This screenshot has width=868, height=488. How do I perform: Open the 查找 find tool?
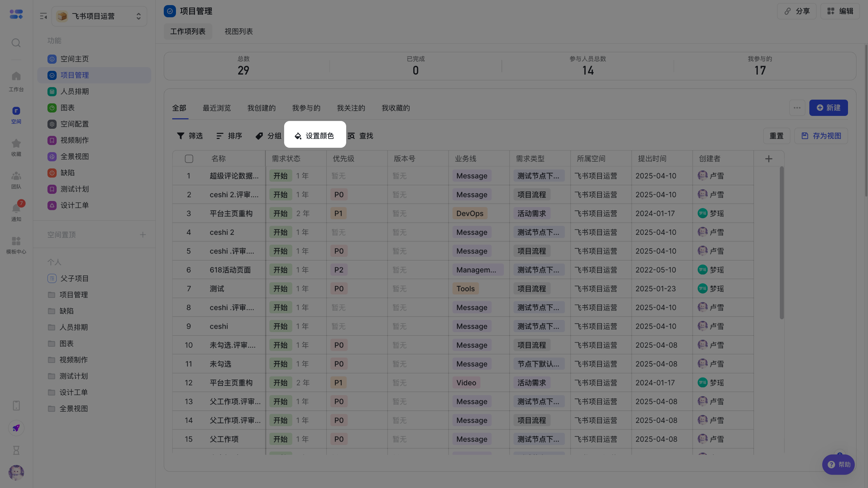click(360, 136)
